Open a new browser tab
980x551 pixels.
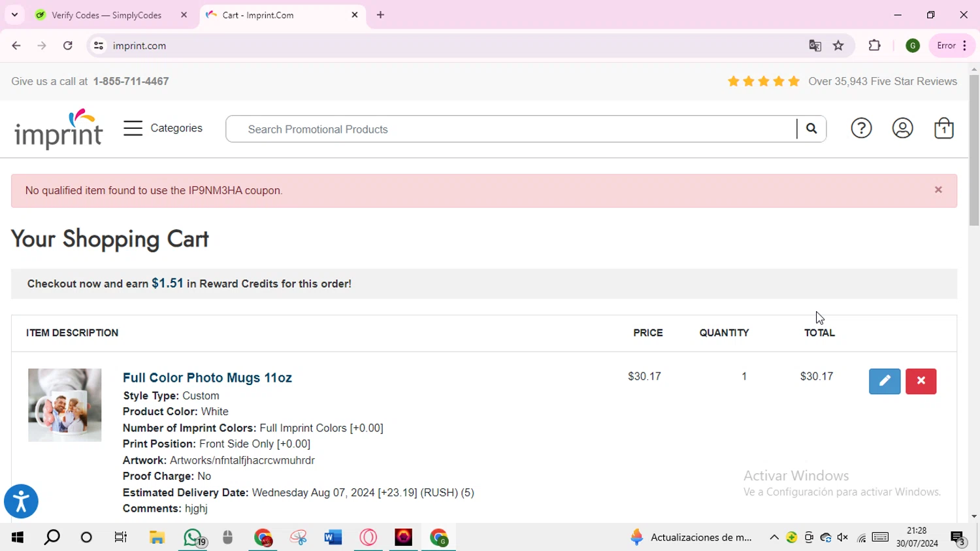pos(381,15)
